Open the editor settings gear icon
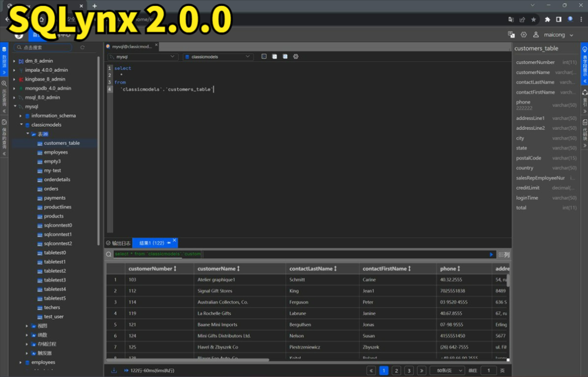The width and height of the screenshot is (588, 377). click(296, 56)
